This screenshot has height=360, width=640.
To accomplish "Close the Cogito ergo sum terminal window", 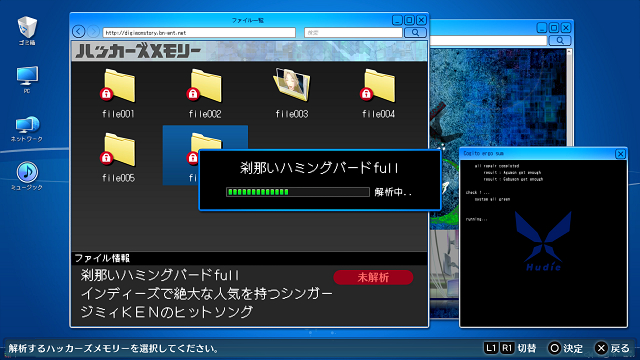I will (x=620, y=153).
